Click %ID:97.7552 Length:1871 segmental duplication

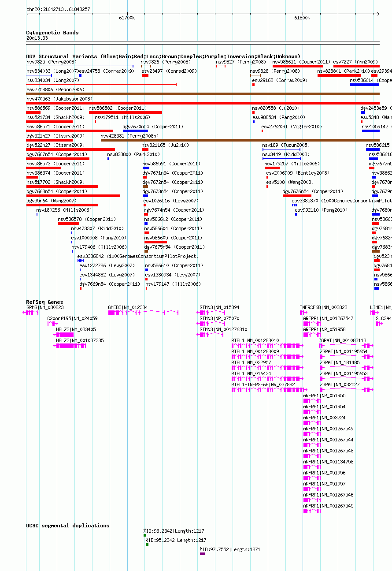202,554
